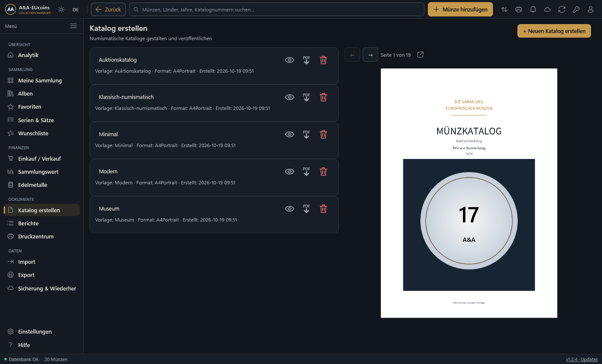Open the sort arrows icon in header
The width and height of the screenshot is (602, 364).
click(504, 9)
